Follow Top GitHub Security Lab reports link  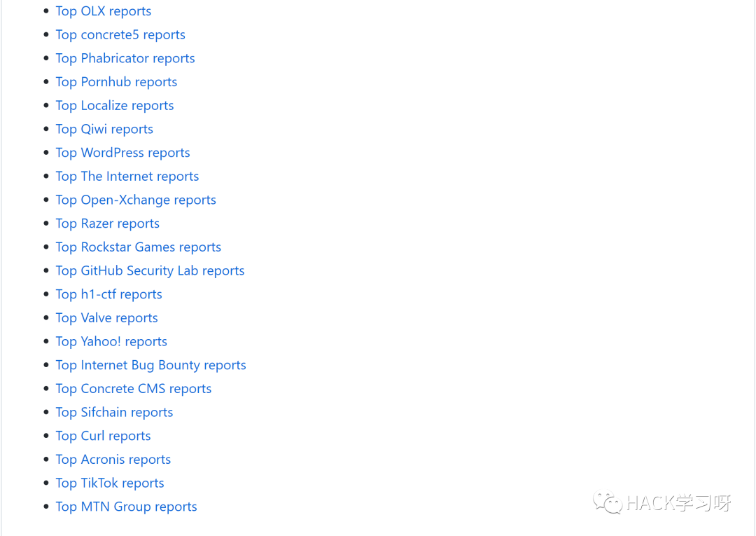(150, 271)
